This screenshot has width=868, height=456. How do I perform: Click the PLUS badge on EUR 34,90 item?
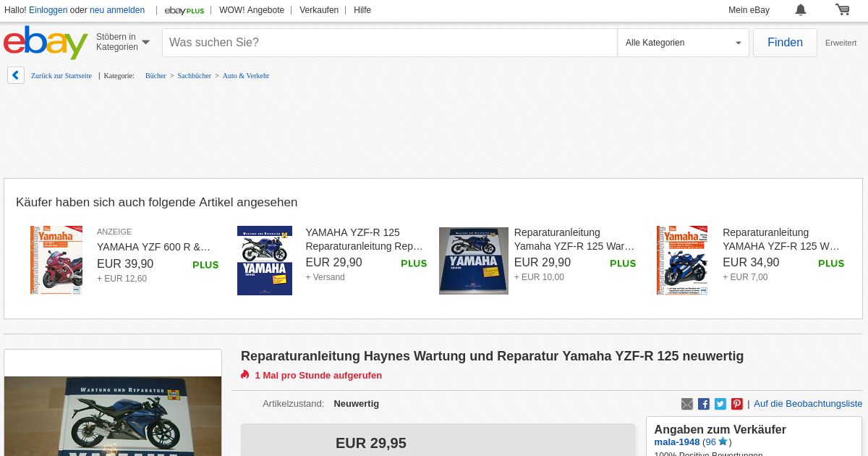(x=831, y=263)
